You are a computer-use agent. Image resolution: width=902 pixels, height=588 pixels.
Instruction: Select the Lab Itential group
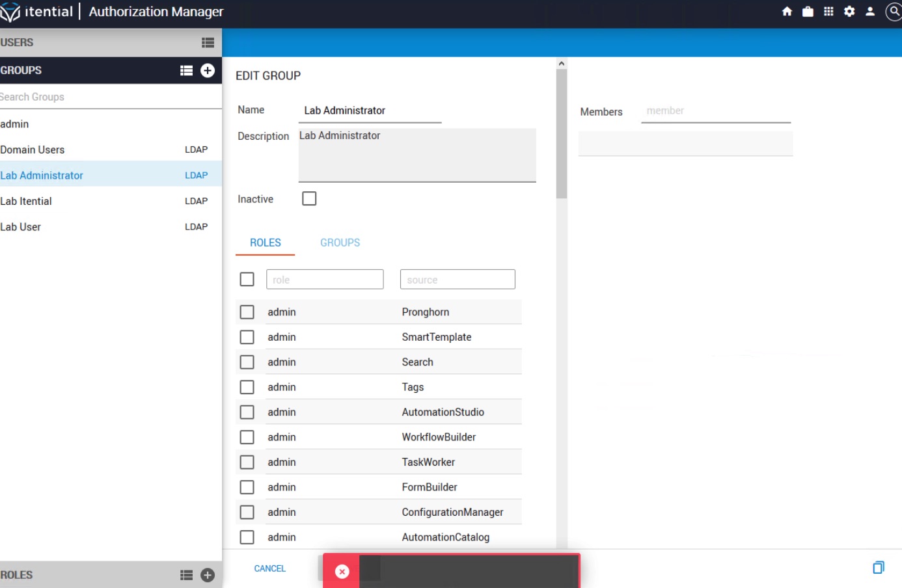click(26, 201)
